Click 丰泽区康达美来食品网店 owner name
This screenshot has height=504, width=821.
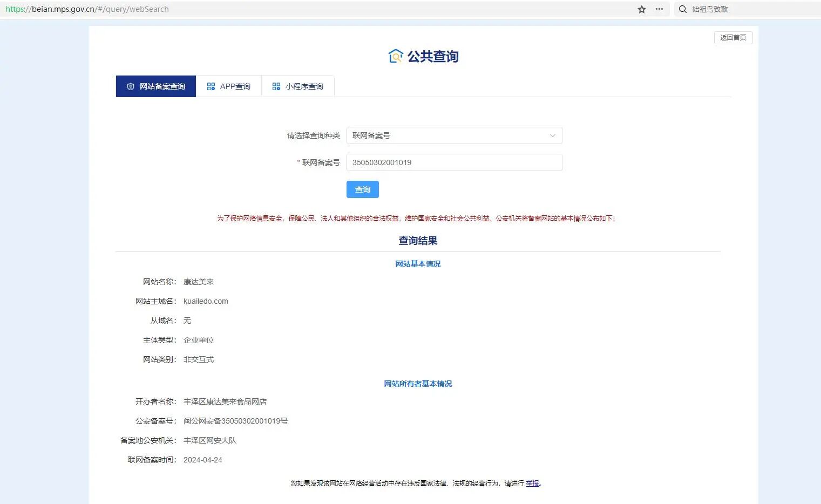pyautogui.click(x=225, y=401)
